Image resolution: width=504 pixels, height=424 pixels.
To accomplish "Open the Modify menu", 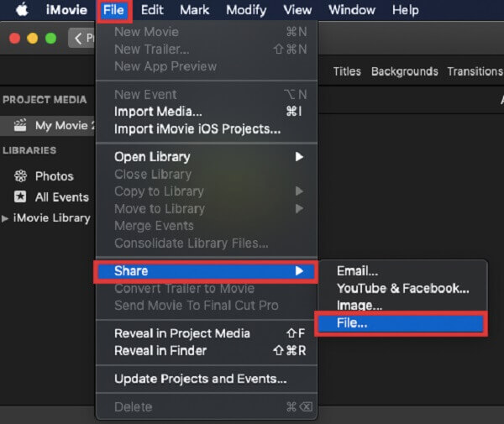I will pos(246,10).
